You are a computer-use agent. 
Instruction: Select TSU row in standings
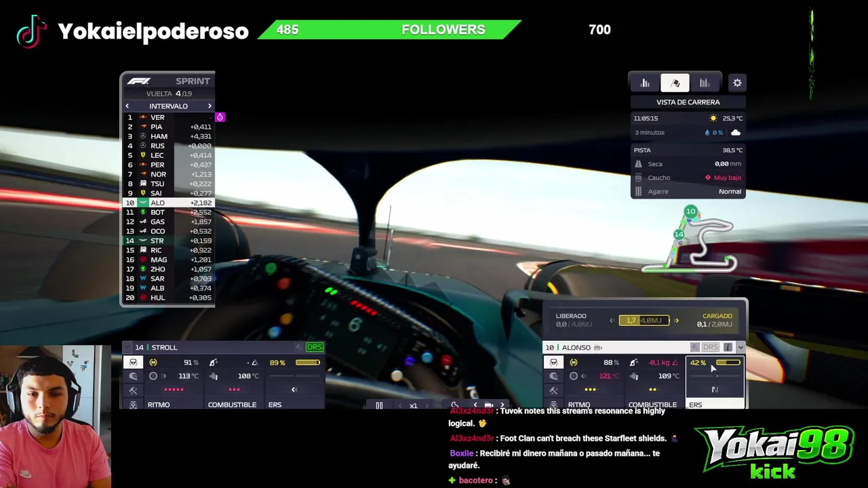tap(167, 184)
